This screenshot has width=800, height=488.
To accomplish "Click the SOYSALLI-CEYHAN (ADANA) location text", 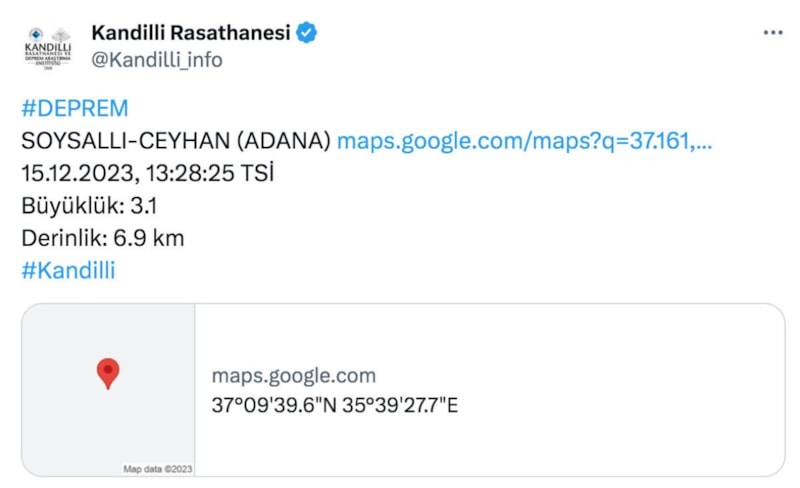I will [x=176, y=141].
